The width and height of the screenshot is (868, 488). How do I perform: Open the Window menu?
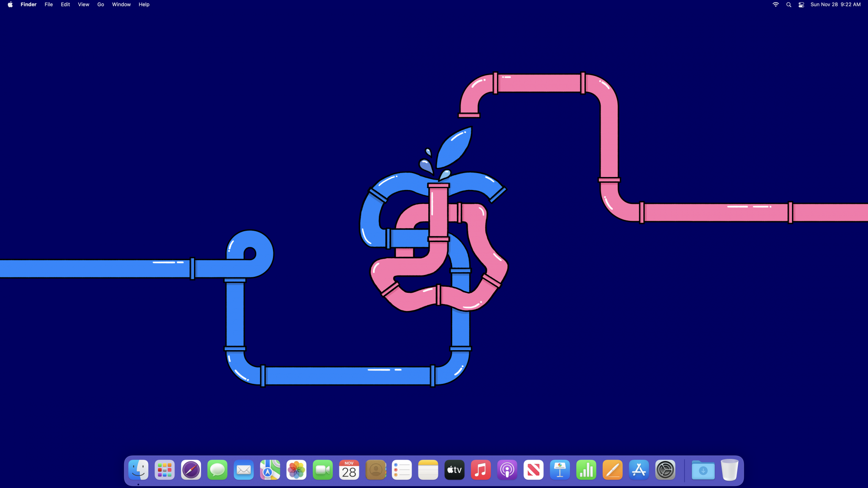click(x=122, y=4)
